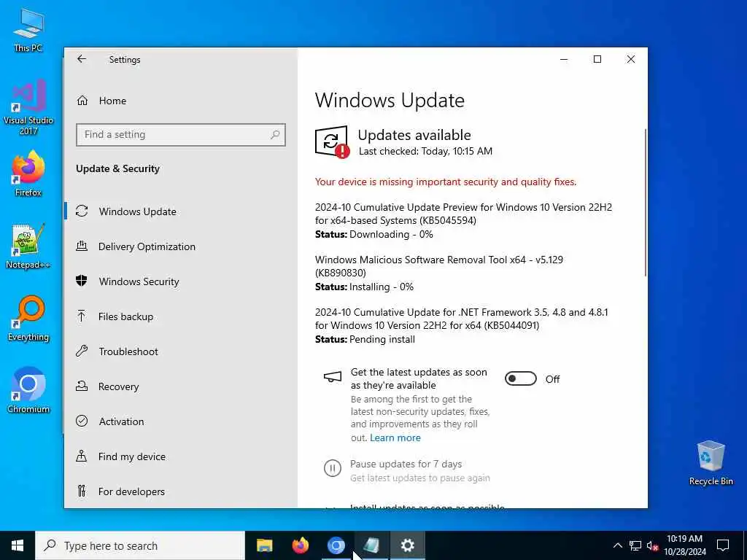Open Chromium from the taskbar

[x=336, y=545]
